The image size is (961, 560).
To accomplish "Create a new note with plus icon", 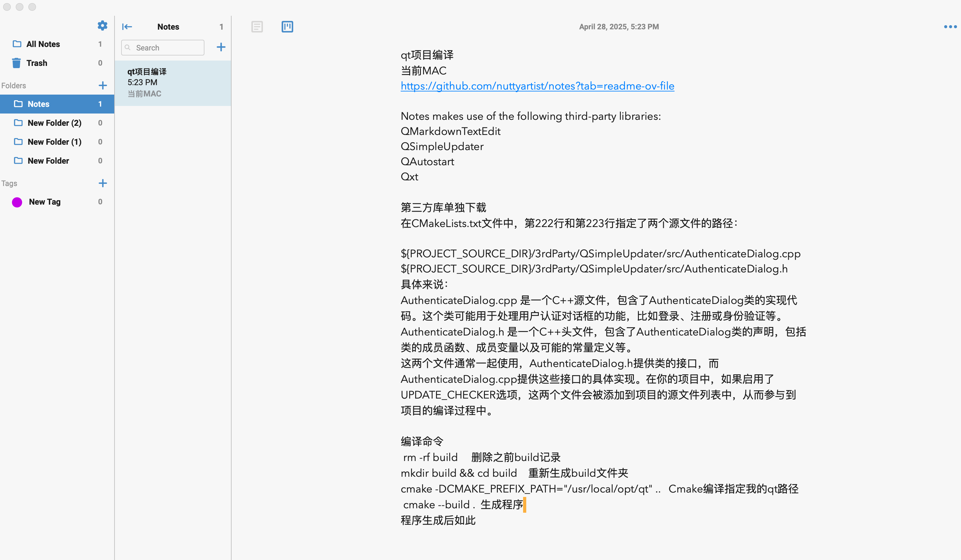I will point(221,47).
